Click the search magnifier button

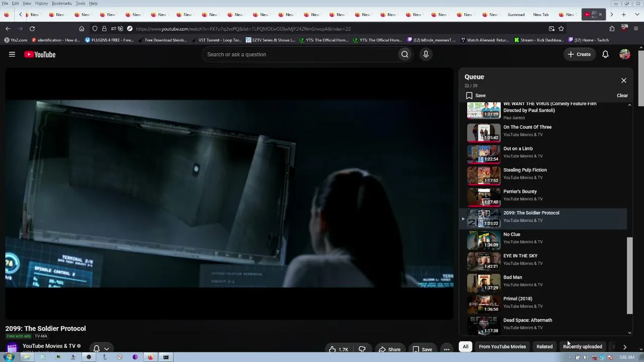click(x=405, y=54)
